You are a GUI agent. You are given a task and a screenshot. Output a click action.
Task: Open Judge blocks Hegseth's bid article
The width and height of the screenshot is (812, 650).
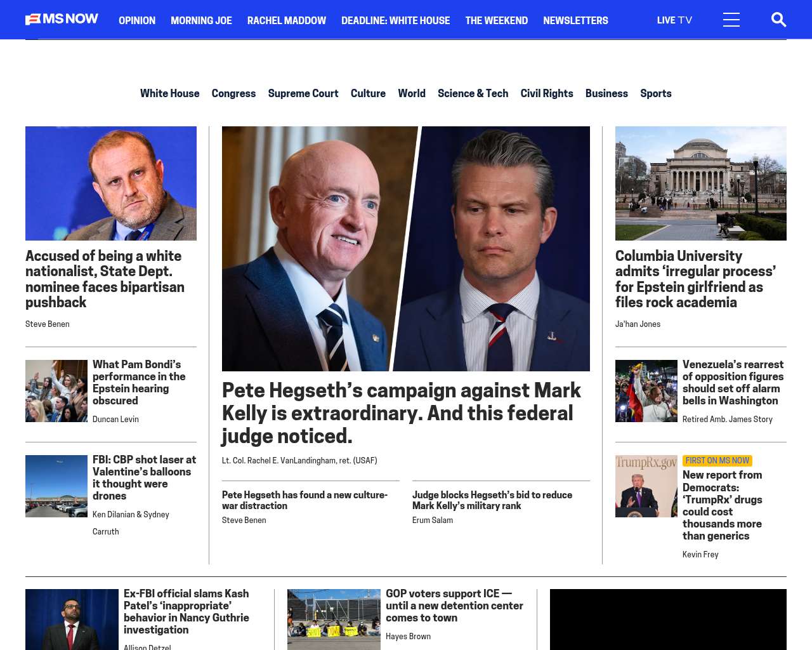pyautogui.click(x=492, y=500)
